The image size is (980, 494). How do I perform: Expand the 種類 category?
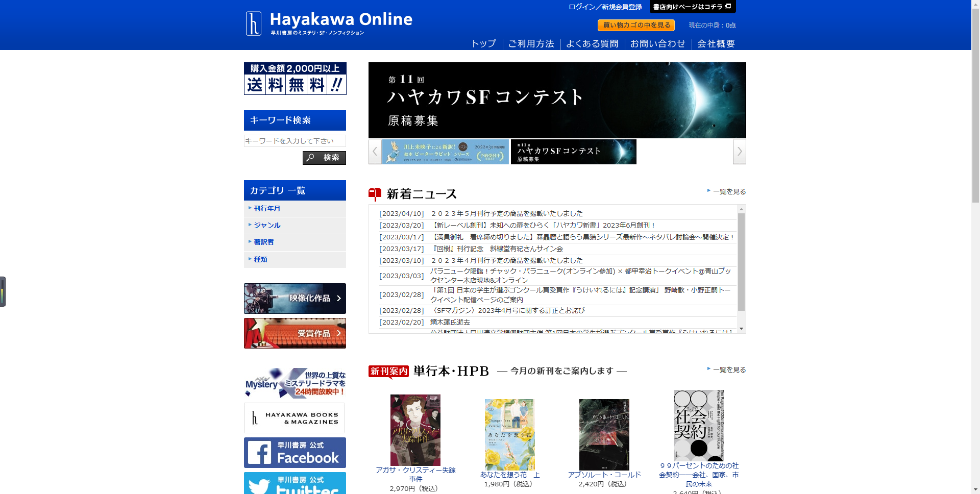click(295, 260)
